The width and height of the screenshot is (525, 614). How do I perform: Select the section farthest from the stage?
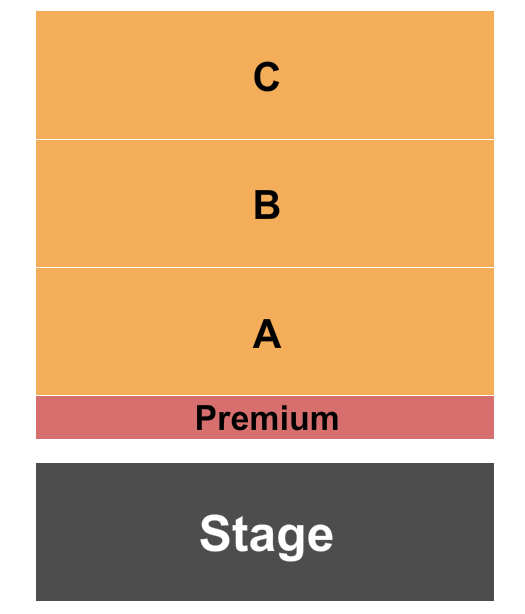pos(265,75)
